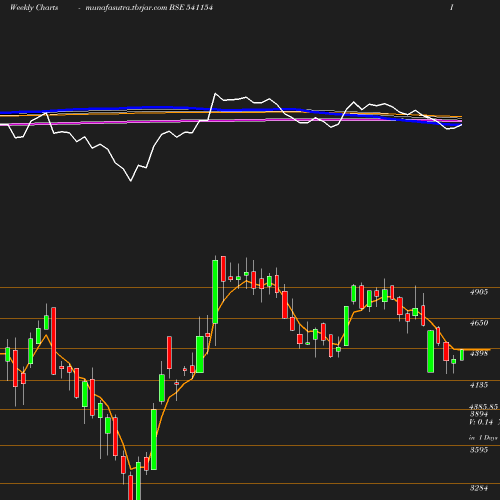Click the highest peak of the white indicator line

[215, 94]
